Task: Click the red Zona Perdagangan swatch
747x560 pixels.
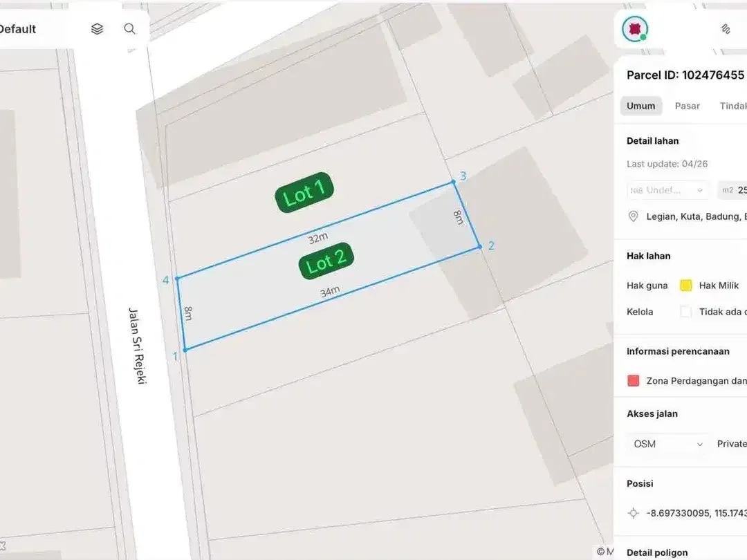Action: click(633, 381)
